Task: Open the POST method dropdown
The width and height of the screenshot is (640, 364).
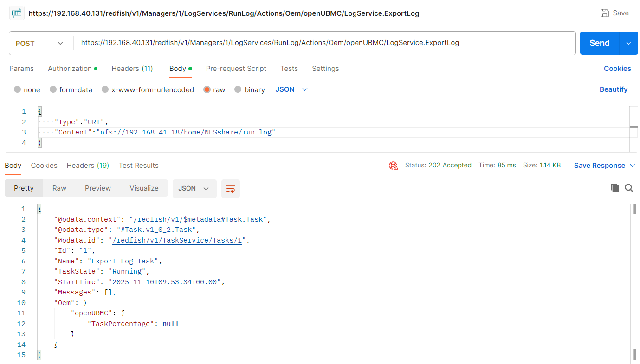Action: click(40, 43)
